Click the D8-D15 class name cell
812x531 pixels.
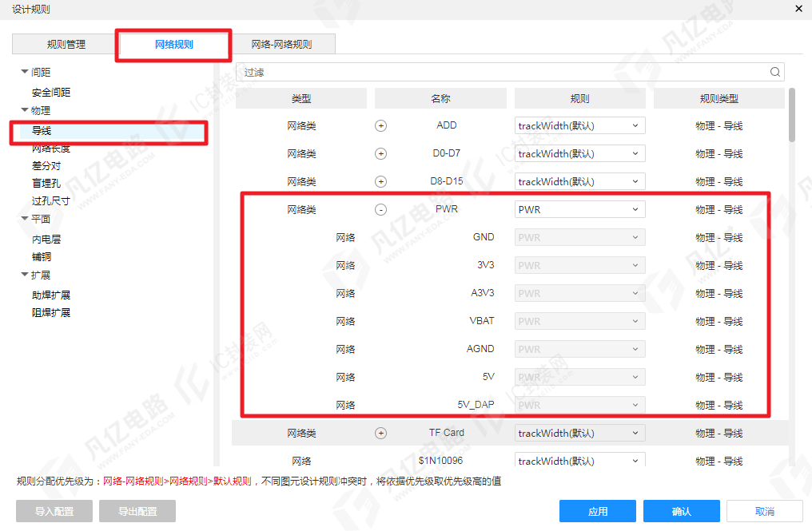click(447, 181)
